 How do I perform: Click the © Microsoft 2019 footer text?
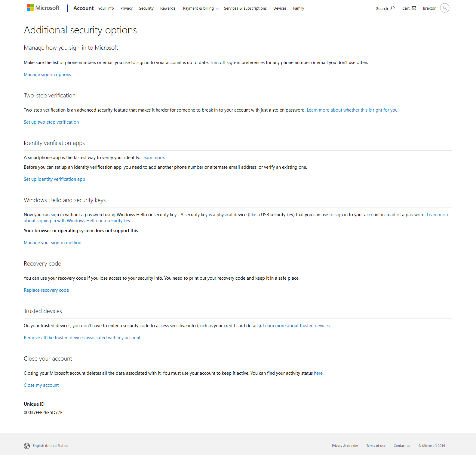pyautogui.click(x=432, y=446)
